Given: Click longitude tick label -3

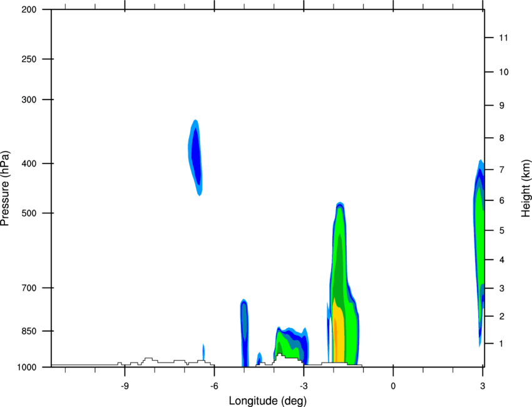Looking at the screenshot, I should point(304,386).
